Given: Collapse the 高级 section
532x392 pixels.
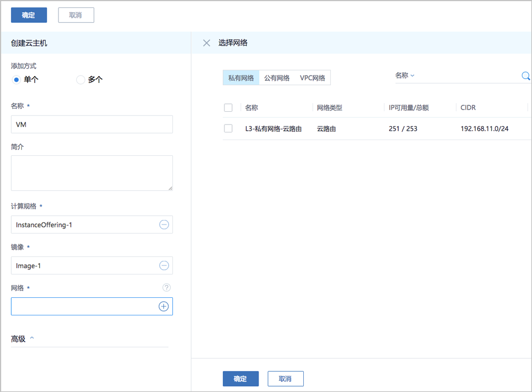Looking at the screenshot, I should coord(23,339).
